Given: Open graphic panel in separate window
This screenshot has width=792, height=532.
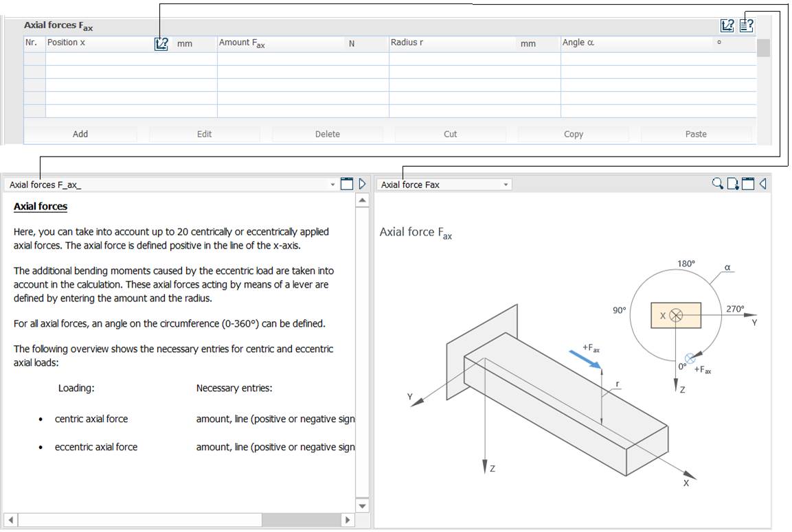Looking at the screenshot, I should (748, 184).
